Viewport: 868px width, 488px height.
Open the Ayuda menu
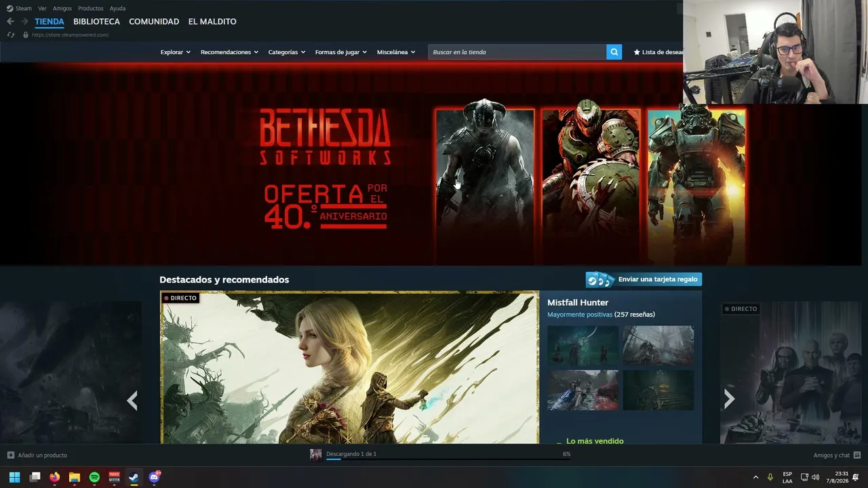(117, 8)
